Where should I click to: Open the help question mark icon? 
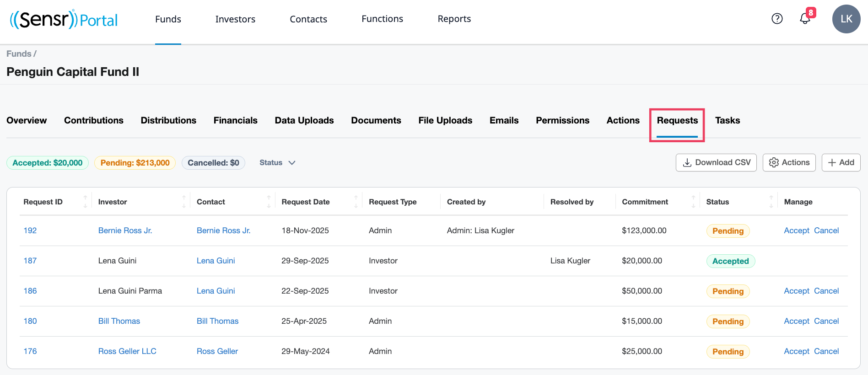click(777, 19)
